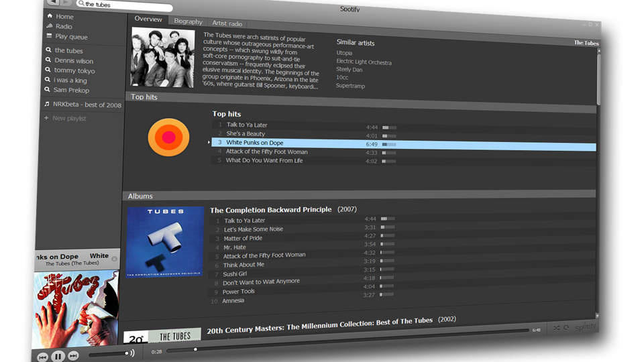Select 'Don't Want to Wait Anymore' track
Image resolution: width=644 pixels, height=362 pixels.
261,282
